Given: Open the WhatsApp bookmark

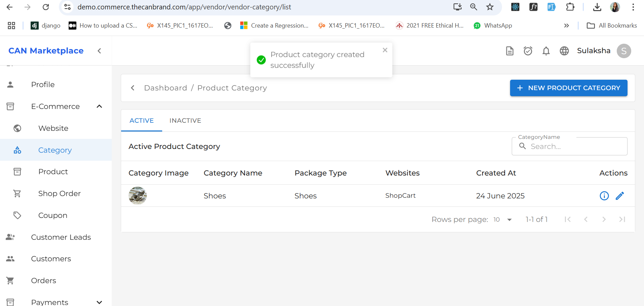Looking at the screenshot, I should [x=493, y=26].
